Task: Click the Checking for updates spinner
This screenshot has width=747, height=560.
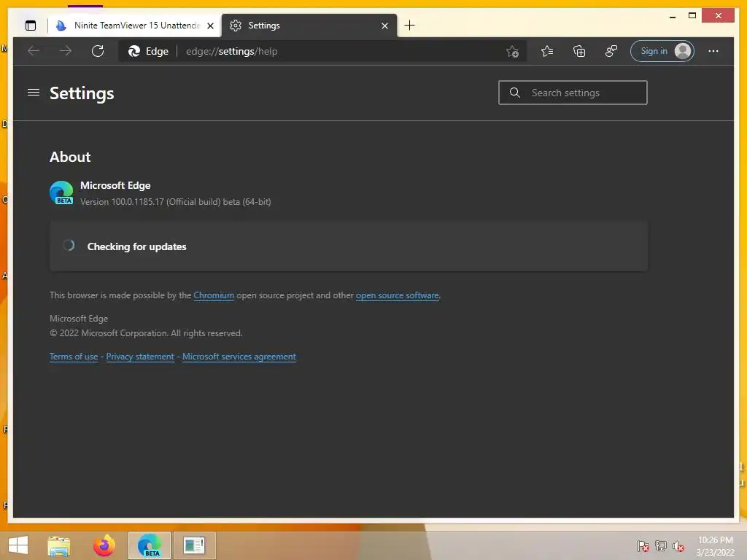Action: (69, 245)
